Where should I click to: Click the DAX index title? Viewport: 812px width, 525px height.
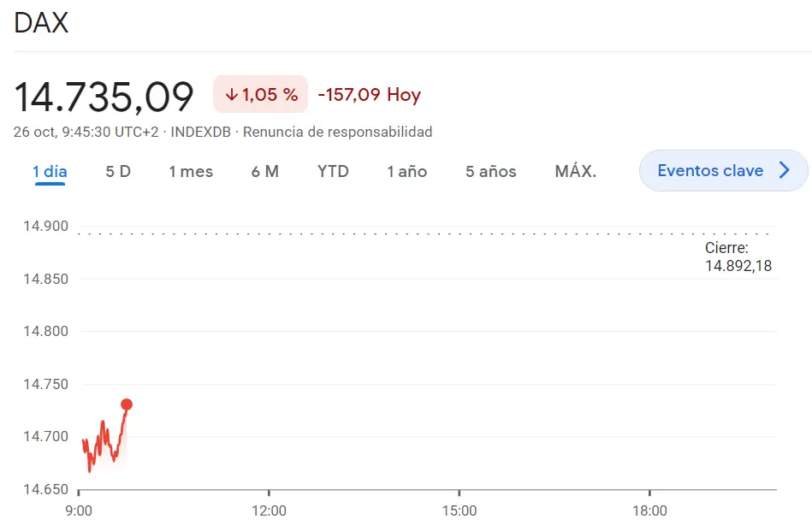point(40,23)
